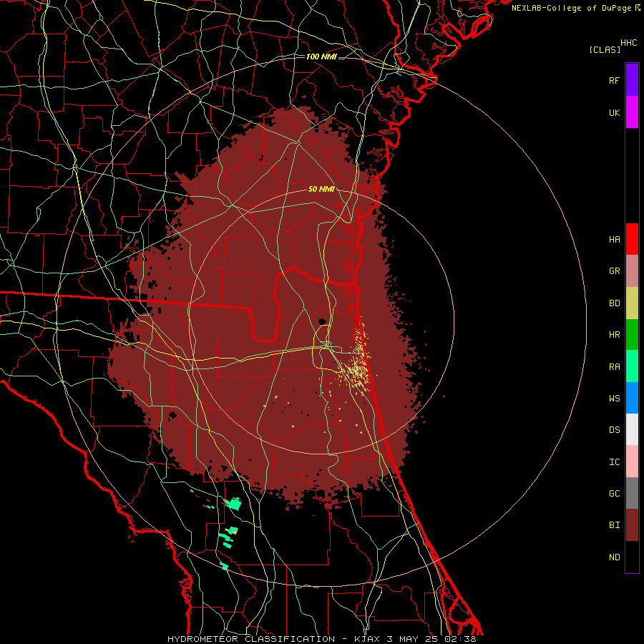The image size is (644, 644).
Task: Click the HR legend label
Action: coord(614,335)
